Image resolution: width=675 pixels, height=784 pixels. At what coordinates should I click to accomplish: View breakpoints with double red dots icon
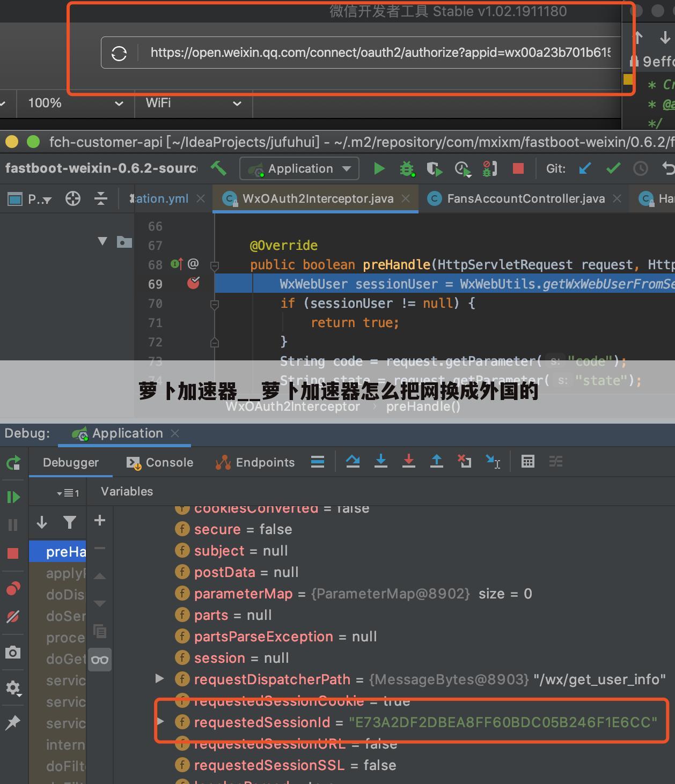[x=13, y=589]
